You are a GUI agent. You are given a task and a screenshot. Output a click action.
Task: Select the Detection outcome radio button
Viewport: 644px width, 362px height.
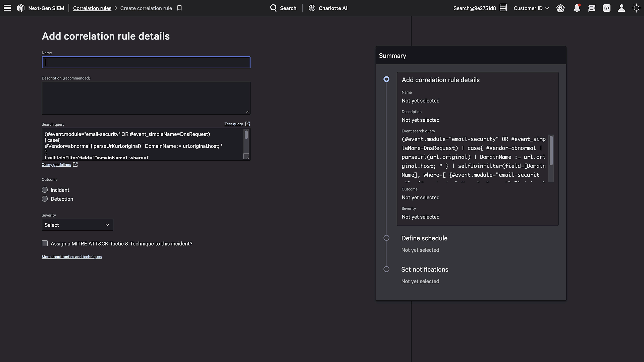click(45, 199)
